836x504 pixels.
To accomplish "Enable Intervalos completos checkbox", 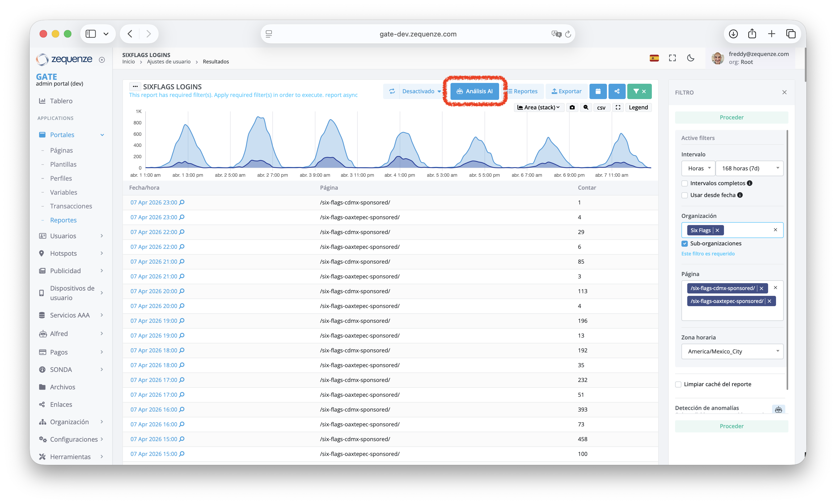I will (x=685, y=184).
